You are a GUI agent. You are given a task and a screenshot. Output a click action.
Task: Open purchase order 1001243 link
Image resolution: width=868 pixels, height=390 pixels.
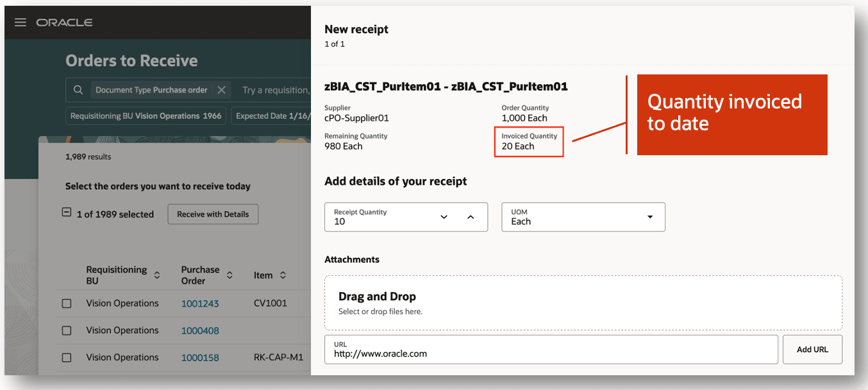pyautogui.click(x=200, y=303)
